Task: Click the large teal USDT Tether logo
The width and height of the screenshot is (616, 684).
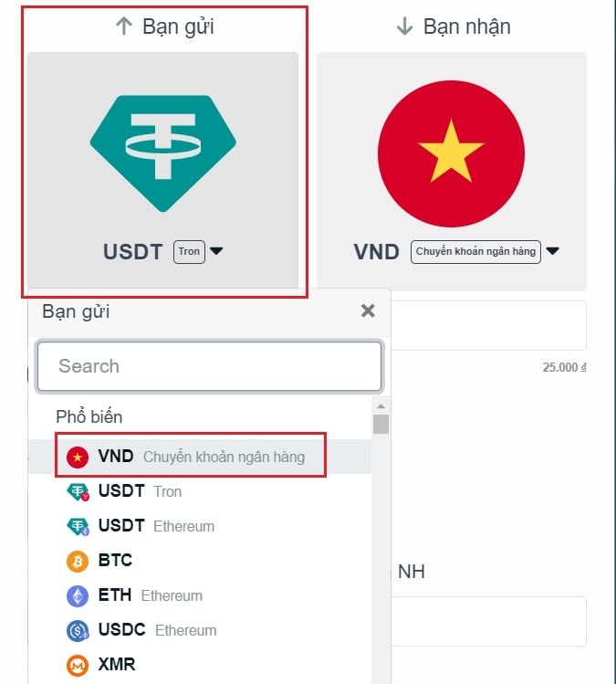Action: click(x=163, y=153)
